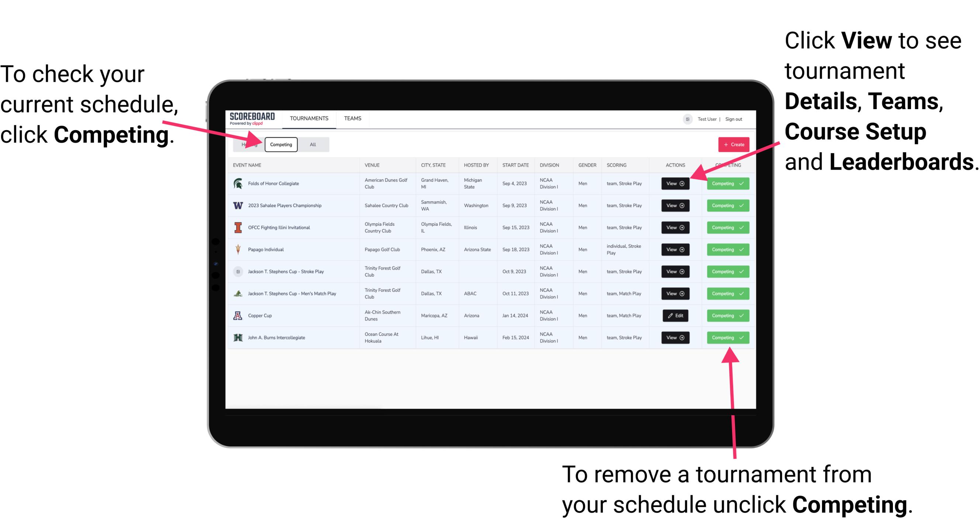Toggle Competing status for John A. Burns Intercollegiate
980x527 pixels.
click(x=725, y=337)
